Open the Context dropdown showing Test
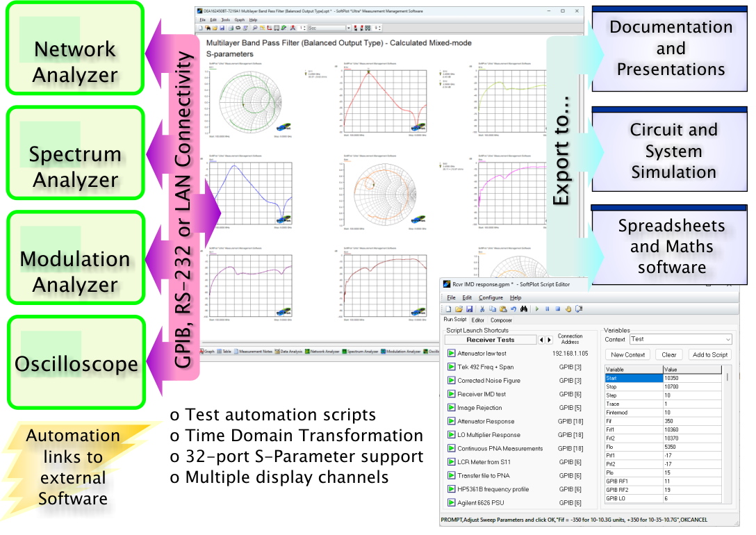Screen dimensions: 756x535 tap(680, 340)
